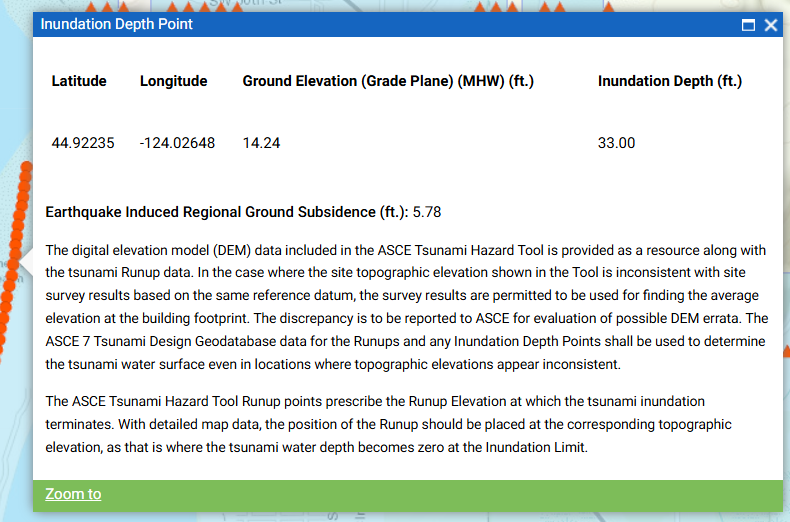
Task: Click the Zoom to link
Action: (x=73, y=494)
